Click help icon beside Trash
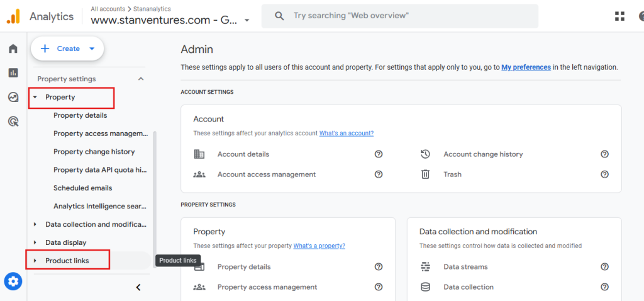 [604, 174]
